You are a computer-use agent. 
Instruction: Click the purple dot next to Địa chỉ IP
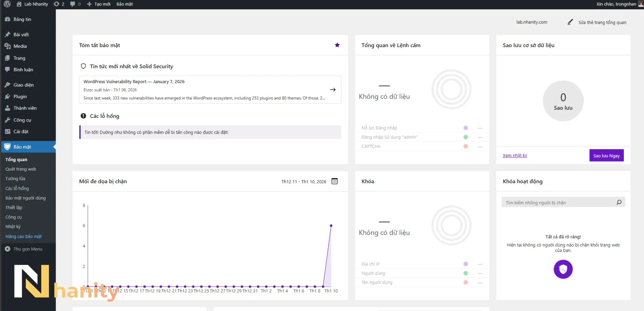(466, 264)
